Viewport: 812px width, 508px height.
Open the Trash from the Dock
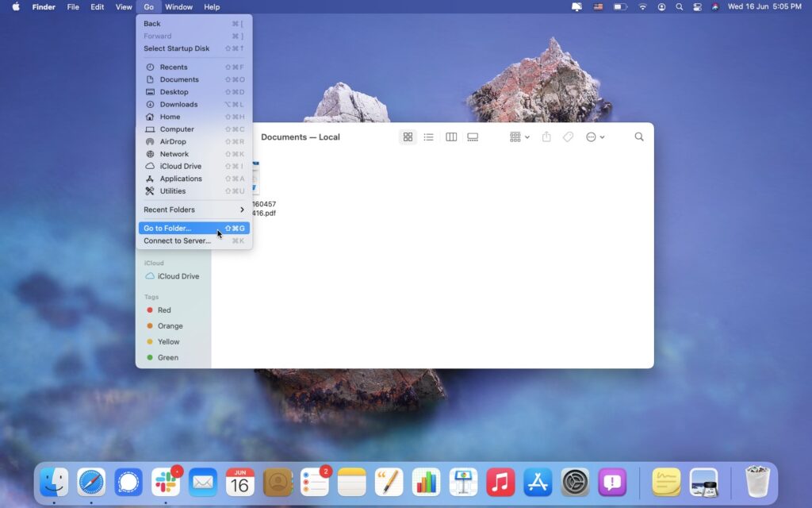(758, 481)
